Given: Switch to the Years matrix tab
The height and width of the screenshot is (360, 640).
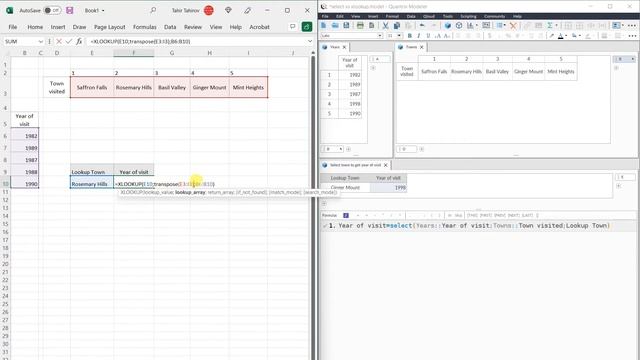Looking at the screenshot, I should click(335, 47).
